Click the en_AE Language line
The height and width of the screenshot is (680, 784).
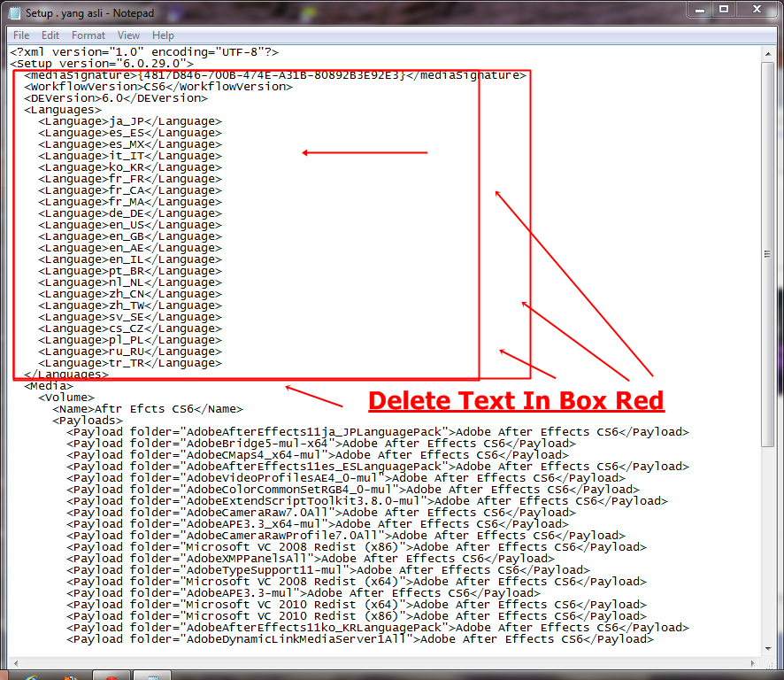(129, 248)
